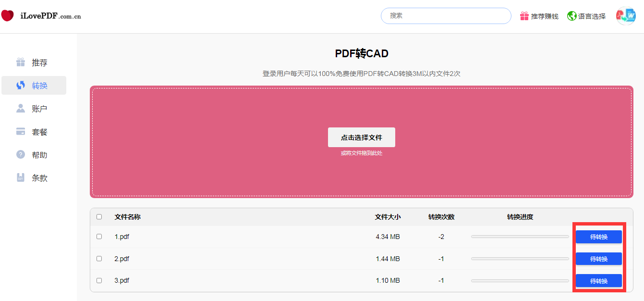Click the iLovePDF heart logo icon
This screenshot has width=644, height=301.
click(8, 15)
